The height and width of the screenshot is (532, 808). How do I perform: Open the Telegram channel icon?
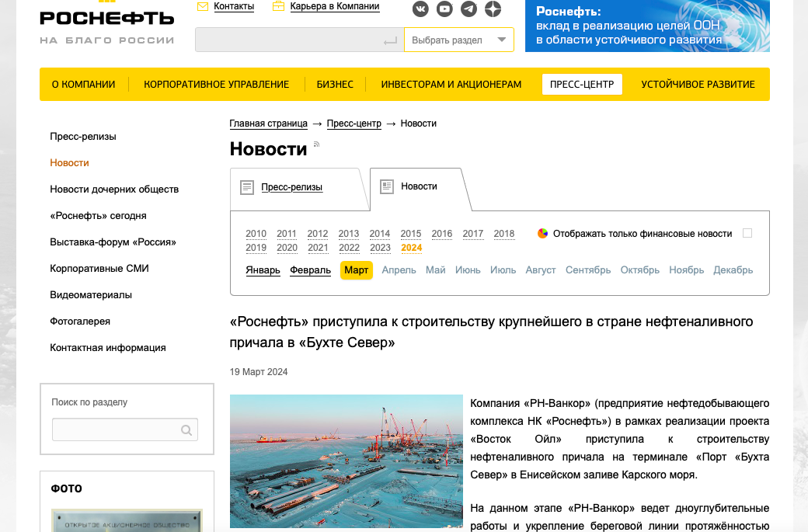[x=468, y=9]
